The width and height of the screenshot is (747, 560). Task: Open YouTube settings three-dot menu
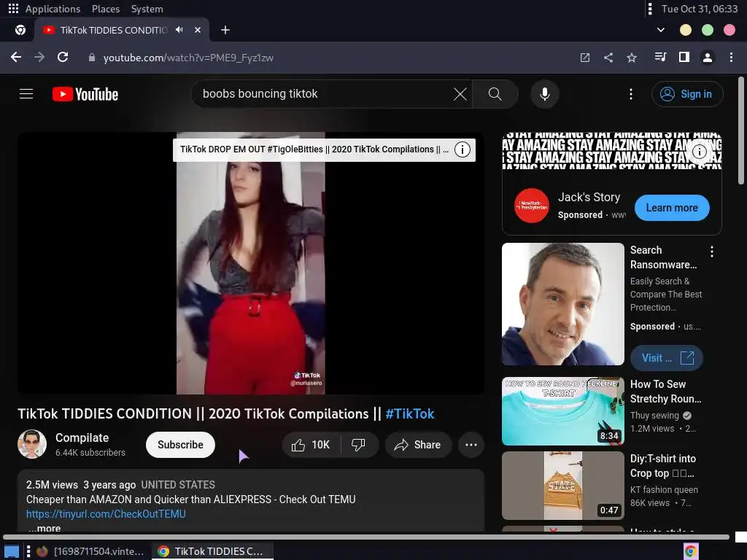(631, 94)
